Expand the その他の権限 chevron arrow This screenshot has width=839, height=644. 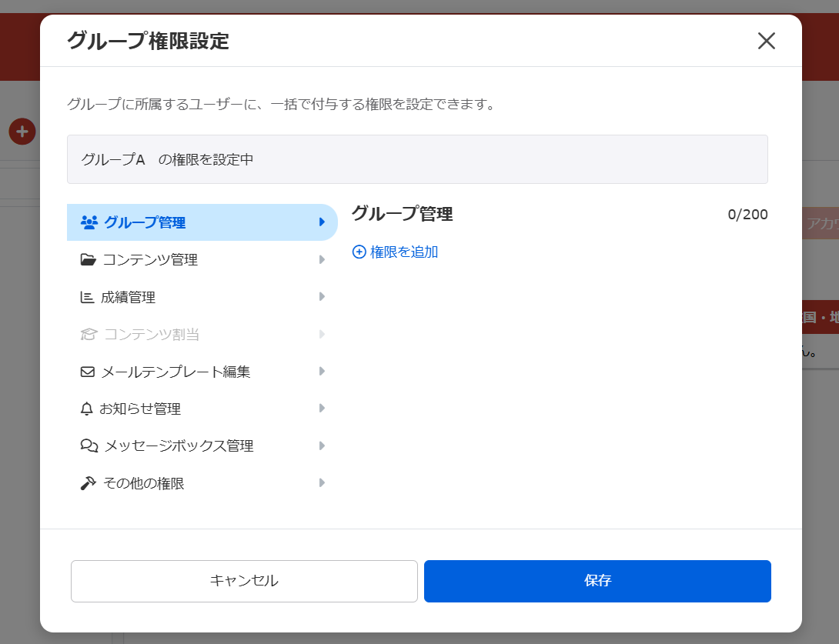[x=322, y=483]
